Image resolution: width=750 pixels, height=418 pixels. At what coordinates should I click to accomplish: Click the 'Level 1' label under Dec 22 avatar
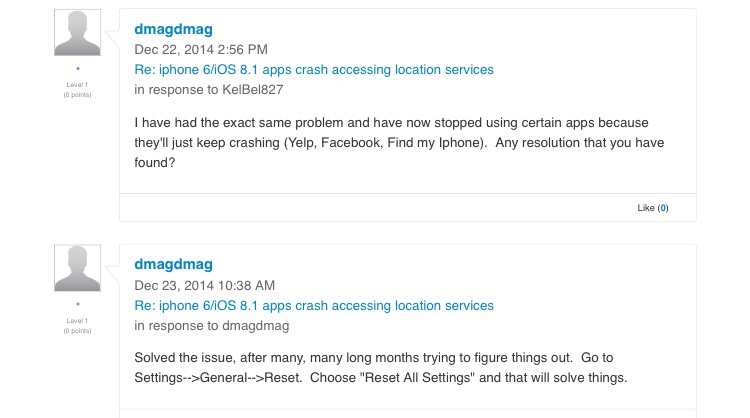tap(77, 85)
